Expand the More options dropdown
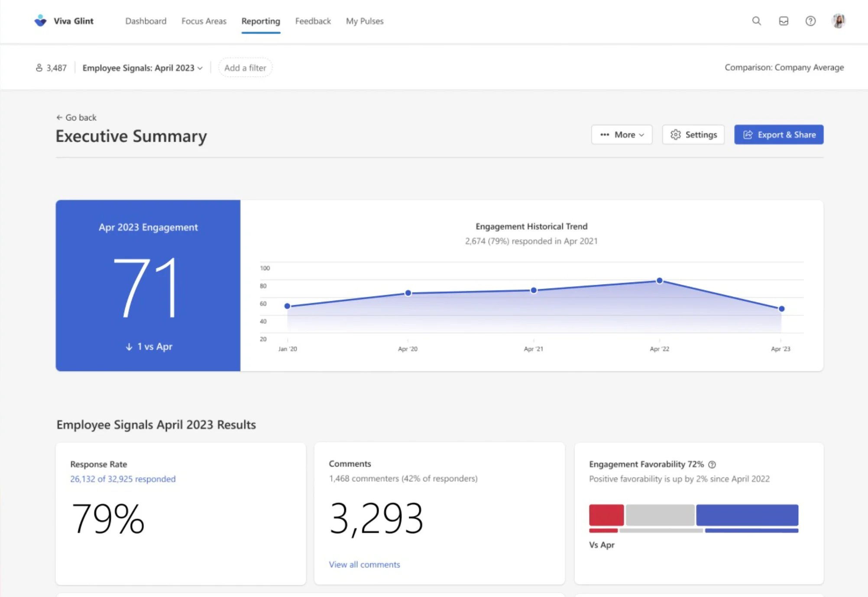868x597 pixels. pos(622,135)
